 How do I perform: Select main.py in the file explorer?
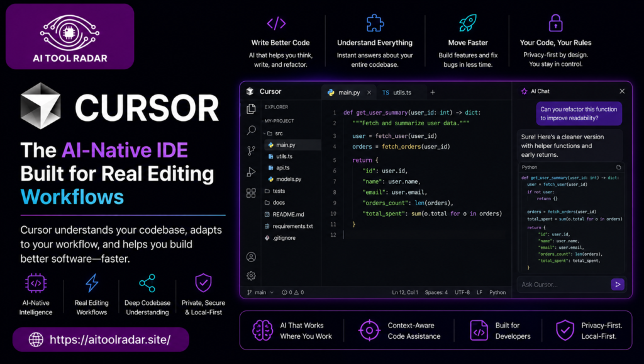click(x=292, y=145)
